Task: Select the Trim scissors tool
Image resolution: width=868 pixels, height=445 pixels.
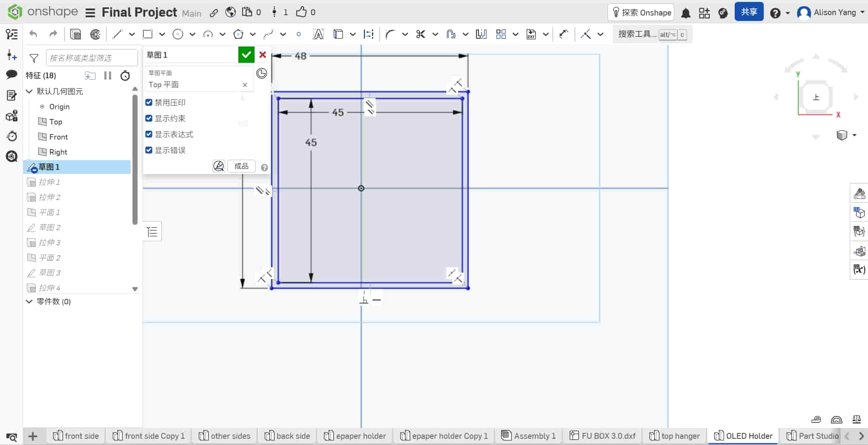Action: 420,34
